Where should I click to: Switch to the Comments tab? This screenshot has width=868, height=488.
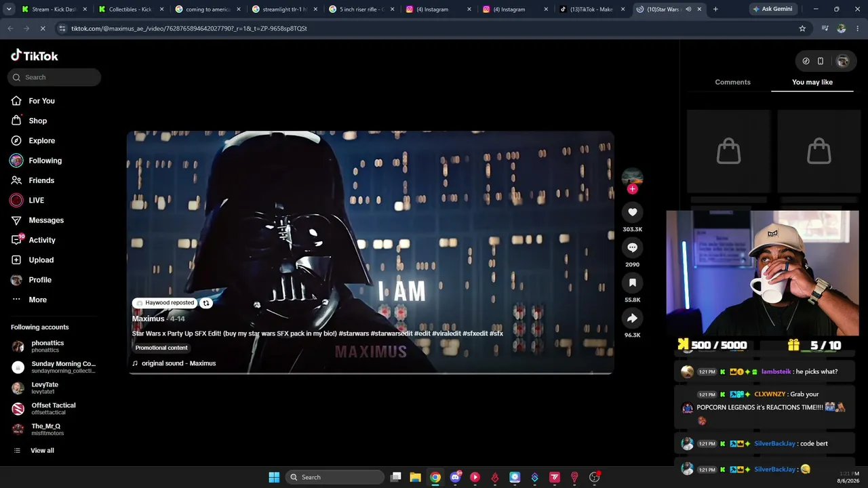[x=732, y=82]
